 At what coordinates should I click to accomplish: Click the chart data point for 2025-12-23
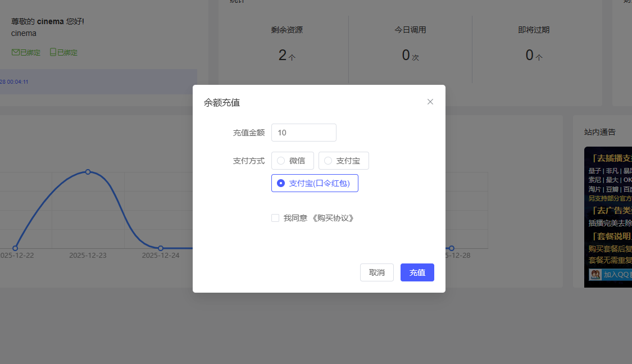click(x=88, y=172)
